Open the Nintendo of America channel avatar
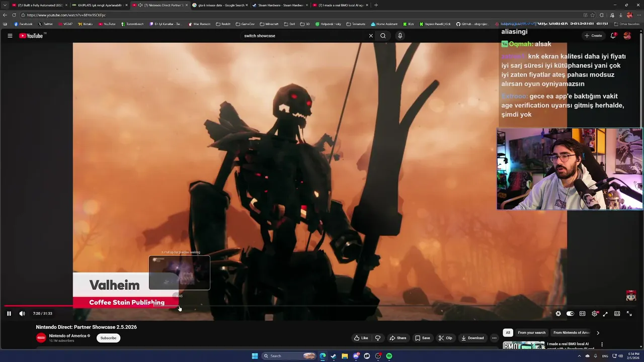Screen dimensions: 644x362 (x=41, y=338)
